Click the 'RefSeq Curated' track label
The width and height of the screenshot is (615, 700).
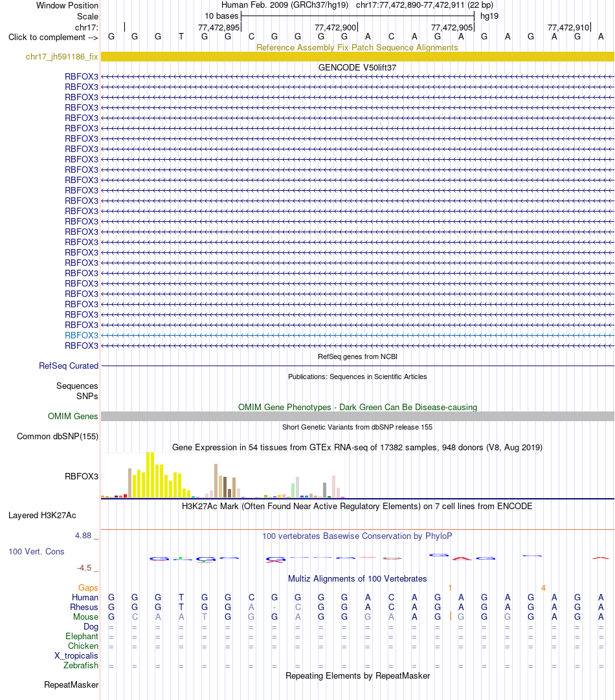coord(69,366)
